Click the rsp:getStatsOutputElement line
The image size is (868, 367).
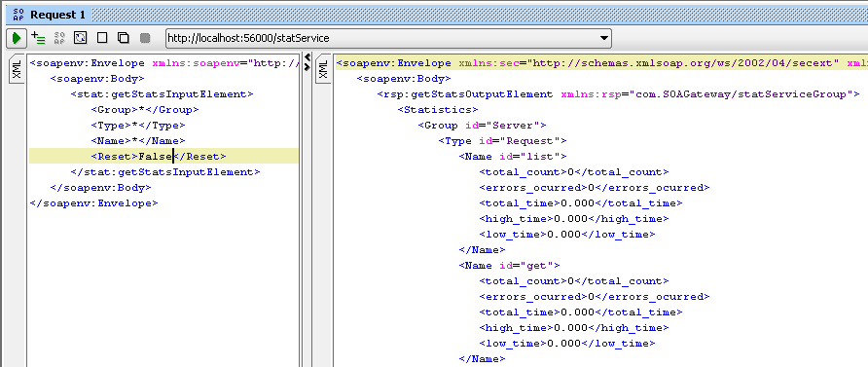tap(618, 94)
